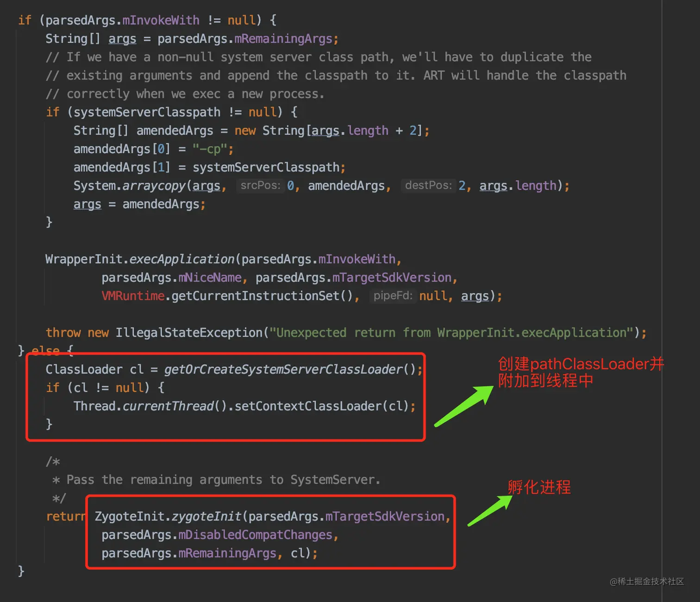This screenshot has width=700, height=602.
Task: Select the "Unexpected return from WrapperInit.execApplication" string
Action: pyautogui.click(x=451, y=333)
